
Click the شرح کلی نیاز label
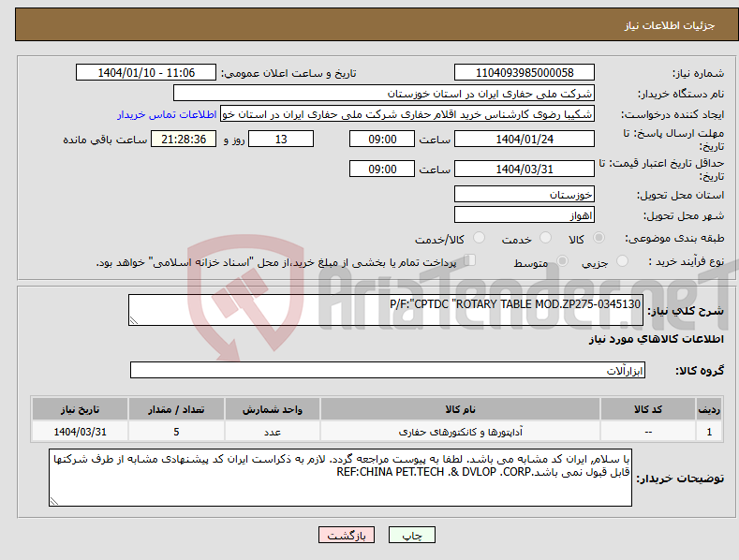pos(686,311)
